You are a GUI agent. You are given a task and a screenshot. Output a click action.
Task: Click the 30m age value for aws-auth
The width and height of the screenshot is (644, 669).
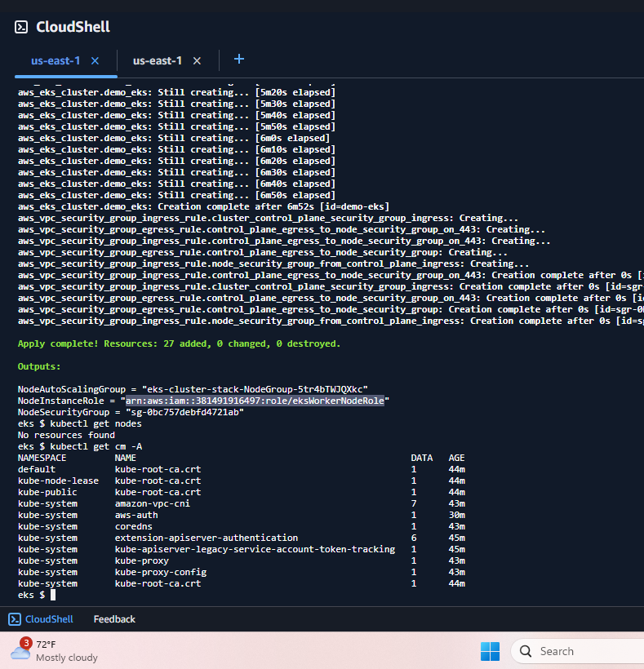click(x=456, y=515)
